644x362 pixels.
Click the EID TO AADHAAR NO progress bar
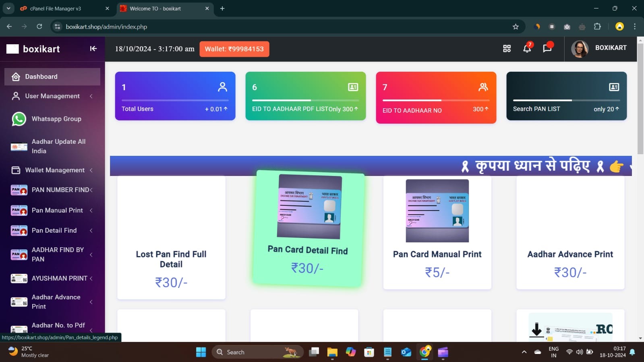pos(436,100)
